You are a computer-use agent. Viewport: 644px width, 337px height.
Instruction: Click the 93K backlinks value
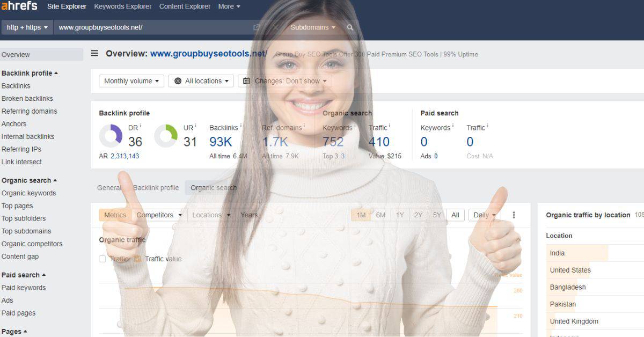click(221, 142)
